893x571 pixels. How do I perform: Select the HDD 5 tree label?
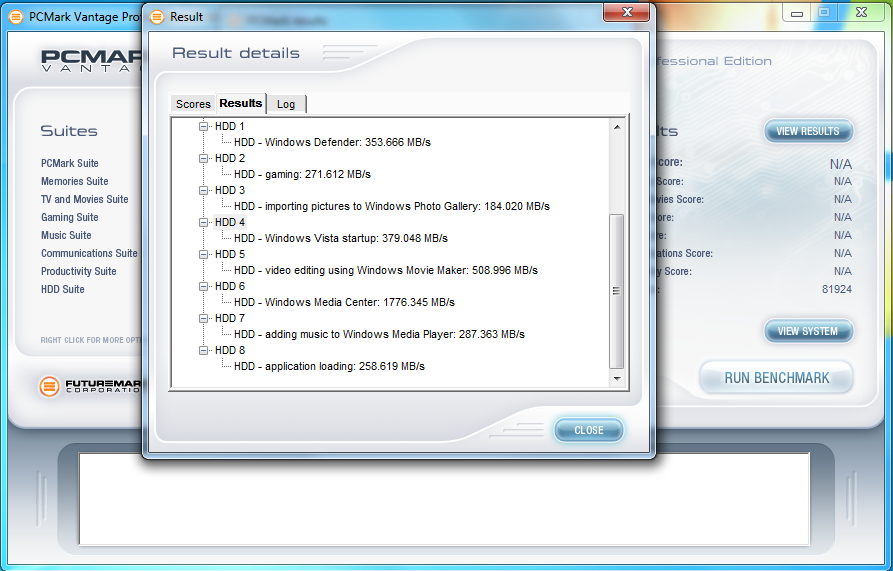pos(230,254)
